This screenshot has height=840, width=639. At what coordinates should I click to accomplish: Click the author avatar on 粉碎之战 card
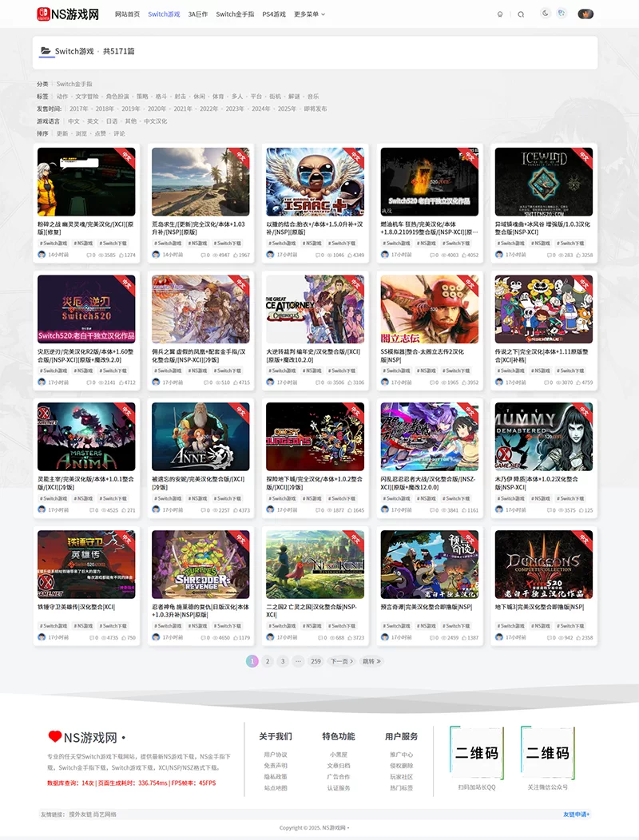(x=42, y=255)
